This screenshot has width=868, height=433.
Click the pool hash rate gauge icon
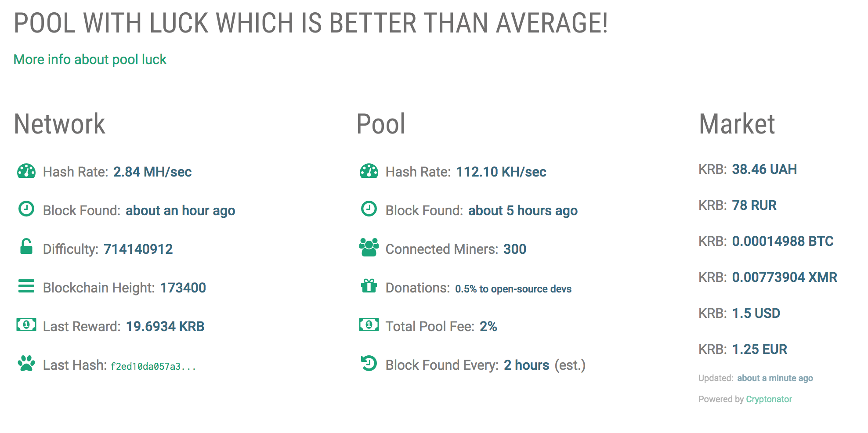click(369, 171)
